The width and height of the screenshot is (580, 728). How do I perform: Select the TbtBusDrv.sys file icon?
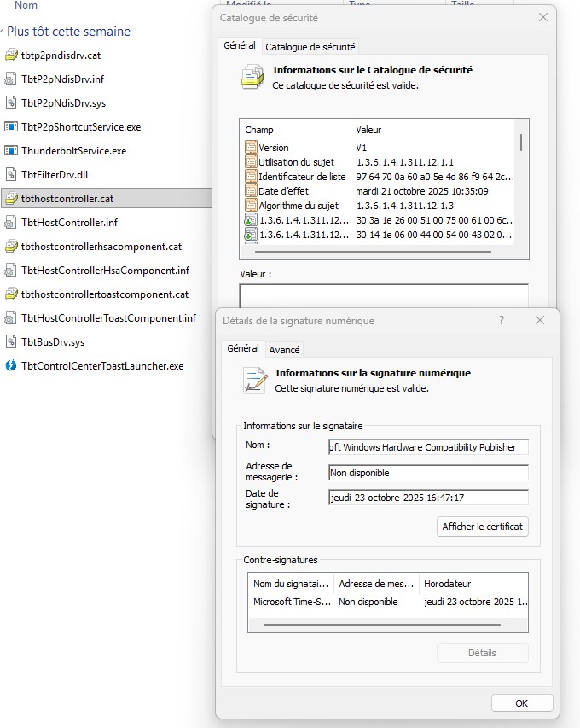(x=11, y=342)
